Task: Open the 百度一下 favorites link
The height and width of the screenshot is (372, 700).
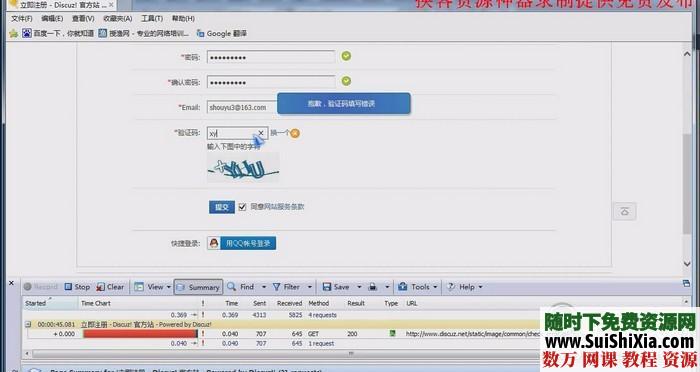Action: pos(58,33)
